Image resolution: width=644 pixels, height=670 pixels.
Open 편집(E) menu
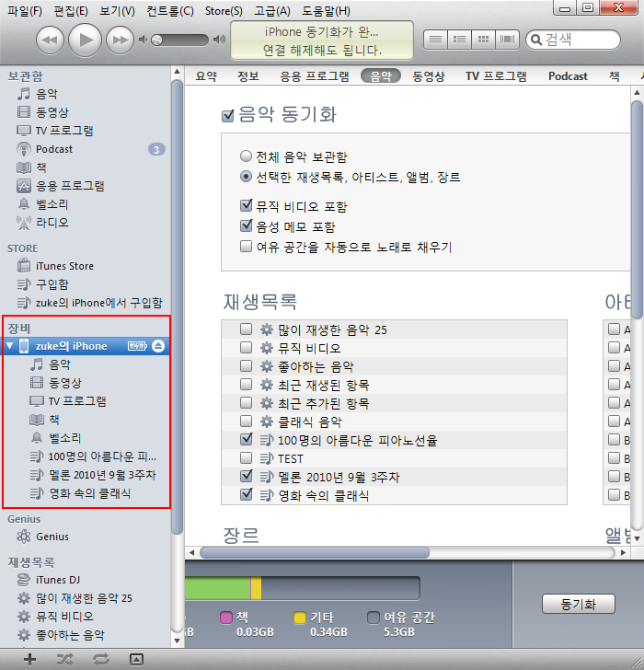coord(71,11)
